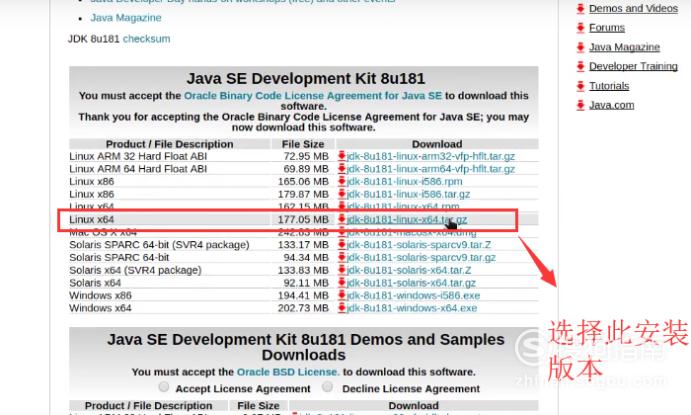Screen dimensions: 691x415
Task: Click the 72.95 MB file size cell
Action: coord(306,156)
